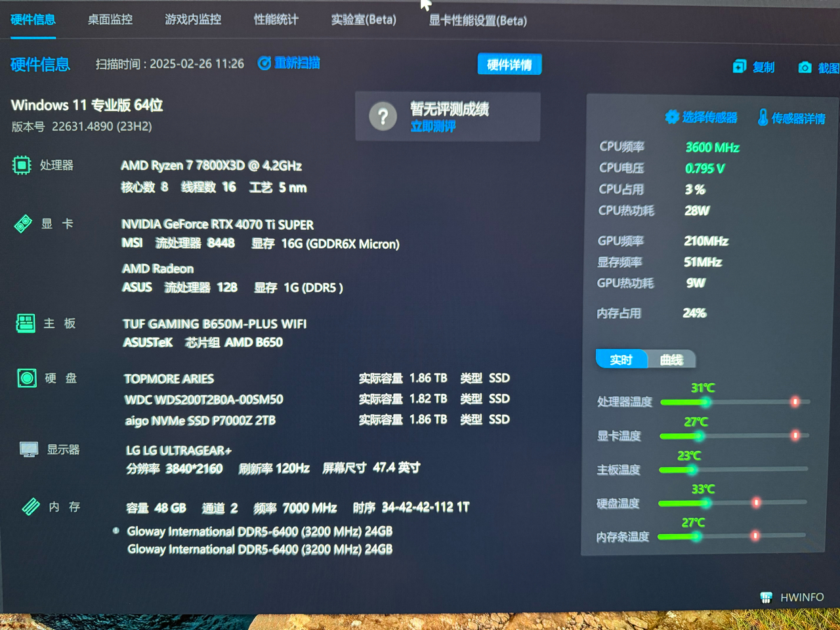Image resolution: width=840 pixels, height=630 pixels.
Task: Click the 重新扫描 rescan icon
Action: coord(264,63)
